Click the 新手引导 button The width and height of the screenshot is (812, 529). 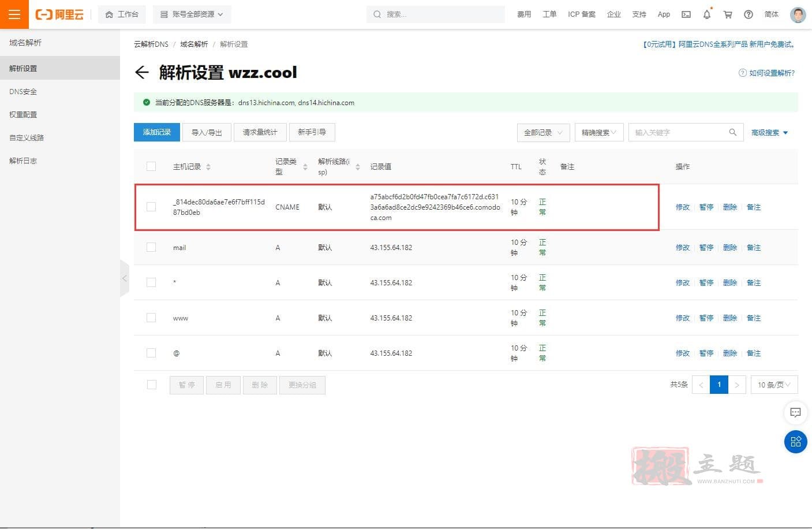[x=312, y=132]
